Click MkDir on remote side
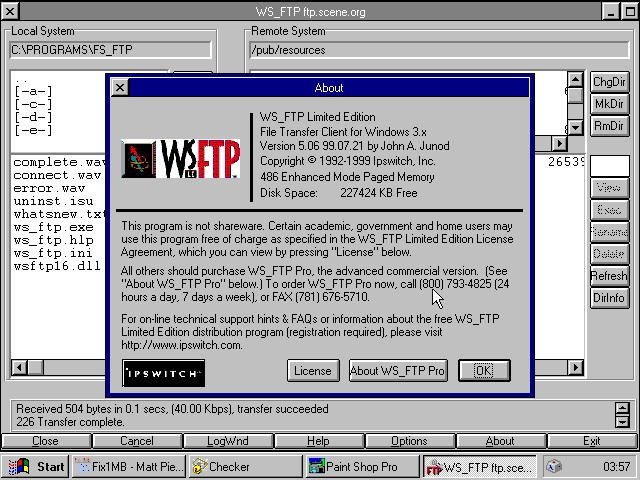640x480 pixels. tap(609, 104)
